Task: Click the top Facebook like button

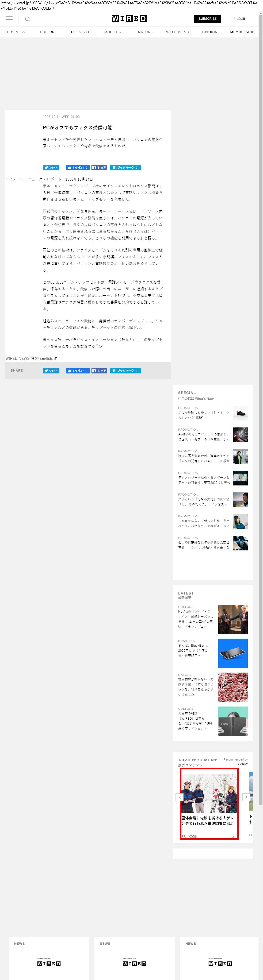Action: [x=78, y=167]
